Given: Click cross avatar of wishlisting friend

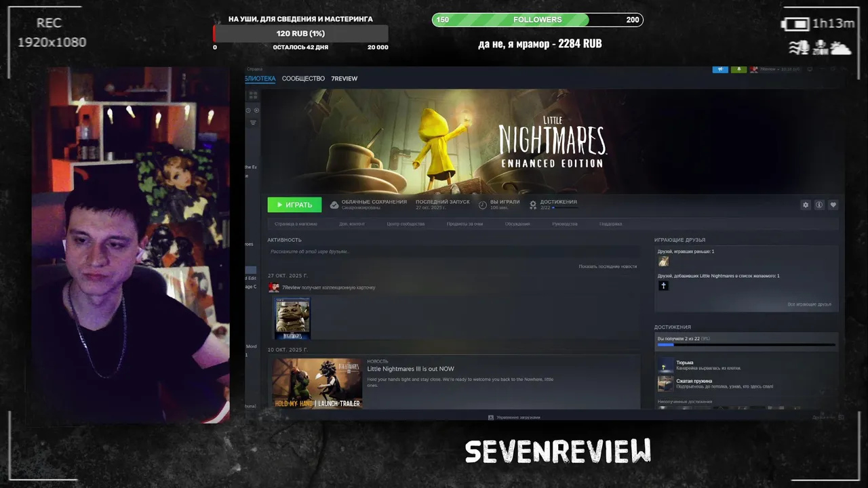Looking at the screenshot, I should pos(663,286).
